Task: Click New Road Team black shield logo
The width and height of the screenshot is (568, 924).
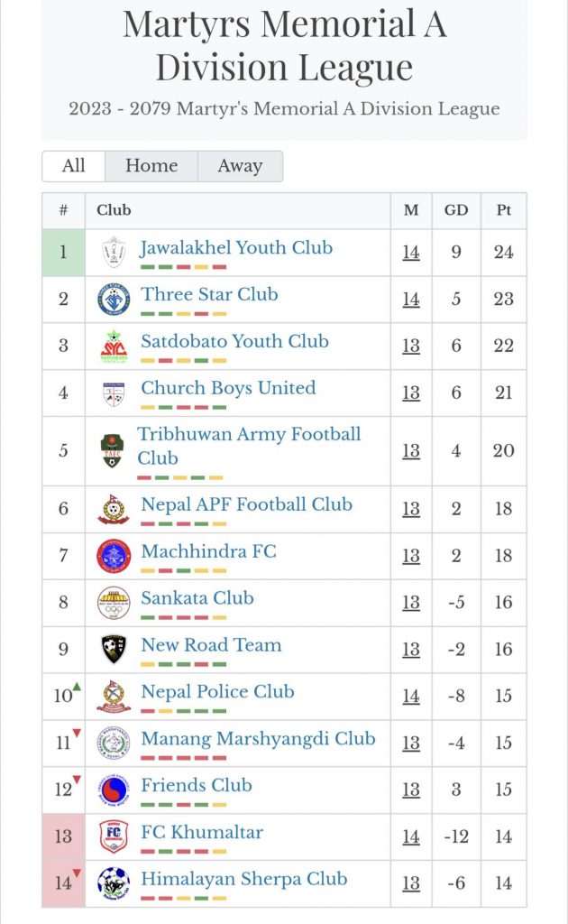Action: (x=114, y=649)
